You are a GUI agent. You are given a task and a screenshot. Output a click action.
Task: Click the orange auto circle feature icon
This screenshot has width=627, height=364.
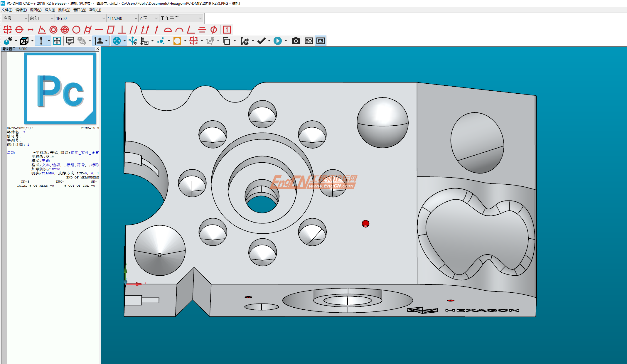coord(177,41)
